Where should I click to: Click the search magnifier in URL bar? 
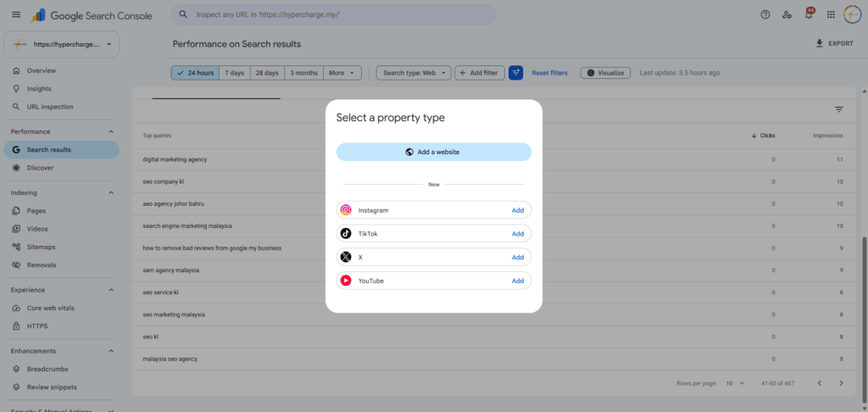(x=184, y=14)
